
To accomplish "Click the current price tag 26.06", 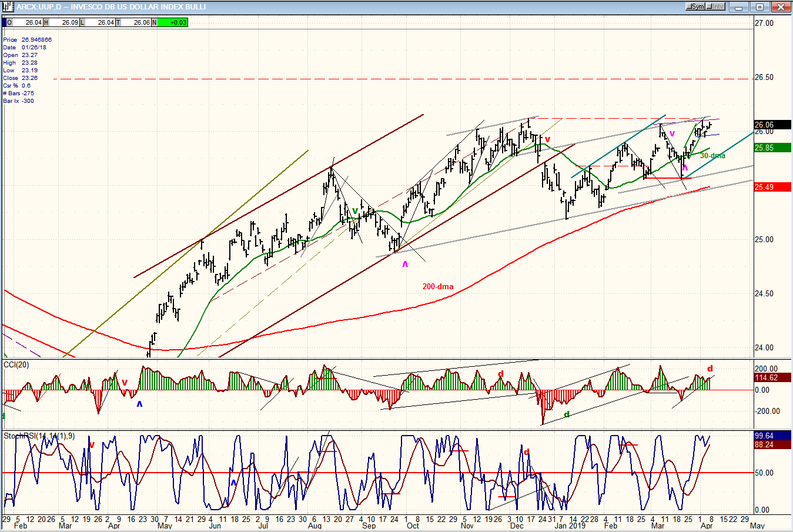I will pyautogui.click(x=772, y=125).
